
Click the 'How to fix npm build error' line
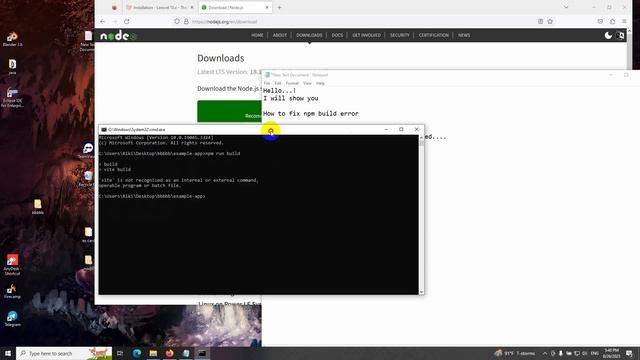(x=311, y=113)
